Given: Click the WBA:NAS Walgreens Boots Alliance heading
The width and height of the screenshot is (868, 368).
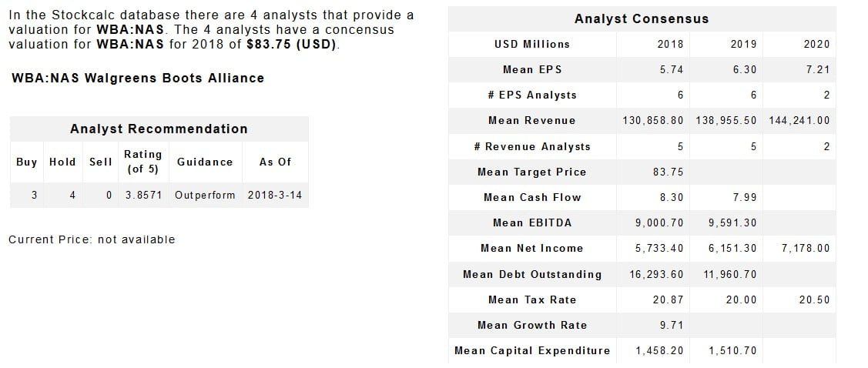Looking at the screenshot, I should (139, 78).
